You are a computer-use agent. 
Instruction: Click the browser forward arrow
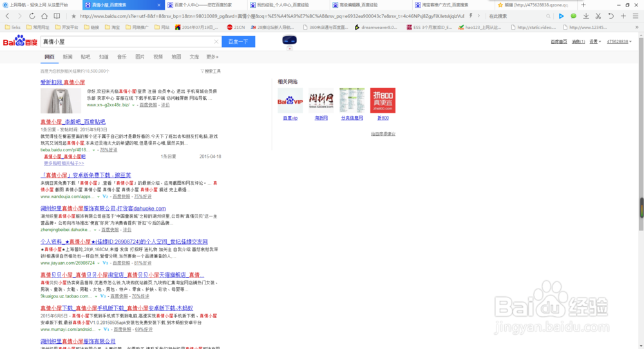pos(19,16)
